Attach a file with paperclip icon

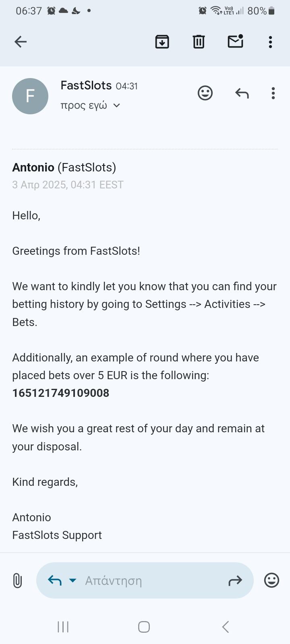(17, 580)
